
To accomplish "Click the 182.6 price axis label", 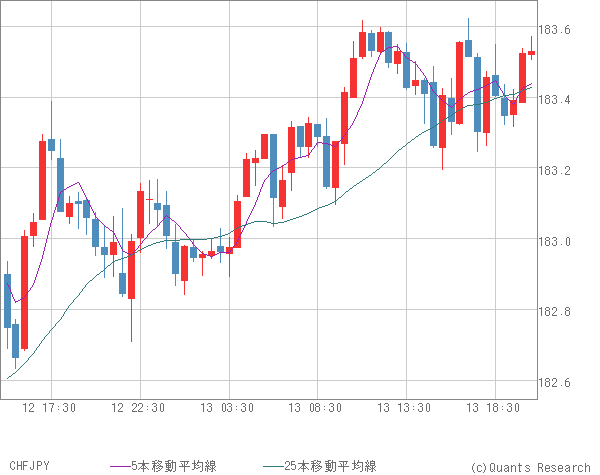I will click(x=554, y=382).
